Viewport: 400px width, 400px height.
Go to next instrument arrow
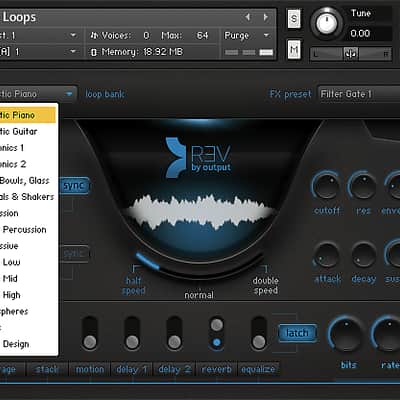point(266,17)
